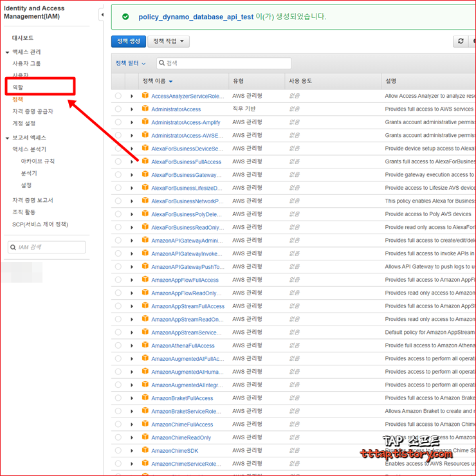Select the radio button for AdministratorAccess-Amplify

[118, 122]
